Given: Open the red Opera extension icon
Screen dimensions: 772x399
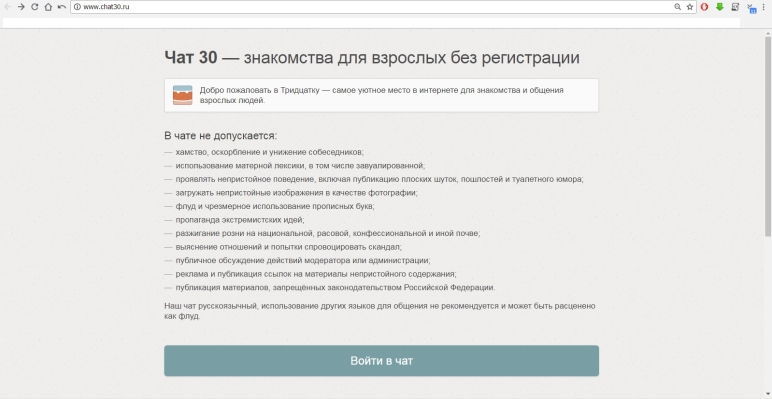Looking at the screenshot, I should (705, 7).
